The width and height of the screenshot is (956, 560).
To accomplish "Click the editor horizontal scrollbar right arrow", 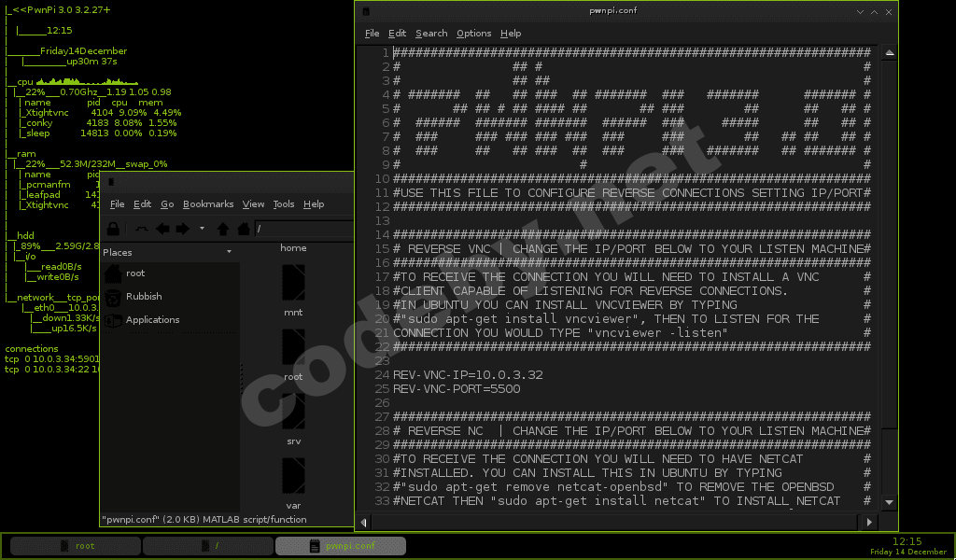I will click(x=869, y=523).
